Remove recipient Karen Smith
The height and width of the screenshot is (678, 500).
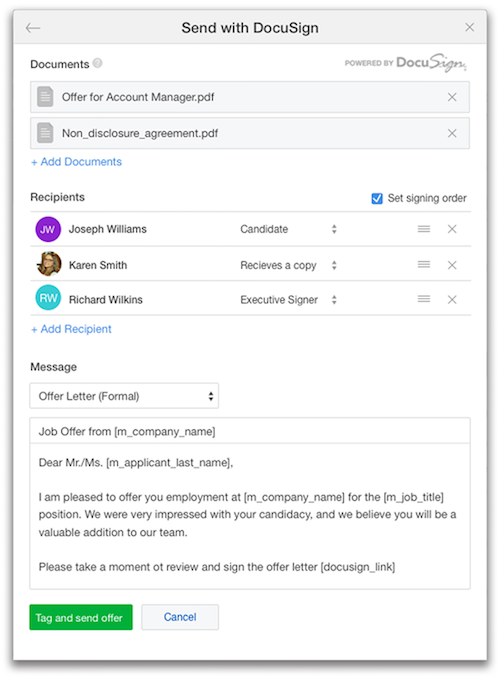tap(452, 265)
